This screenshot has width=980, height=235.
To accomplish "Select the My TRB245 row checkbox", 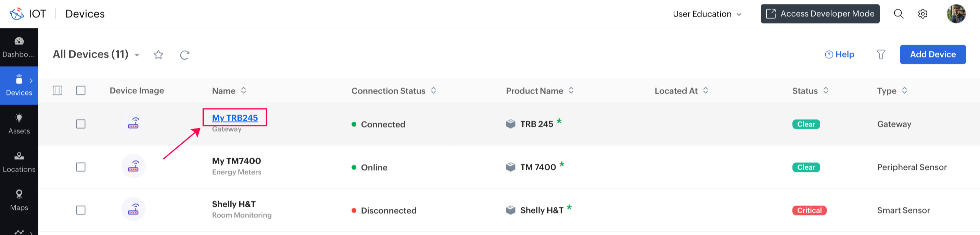I will click(x=81, y=124).
